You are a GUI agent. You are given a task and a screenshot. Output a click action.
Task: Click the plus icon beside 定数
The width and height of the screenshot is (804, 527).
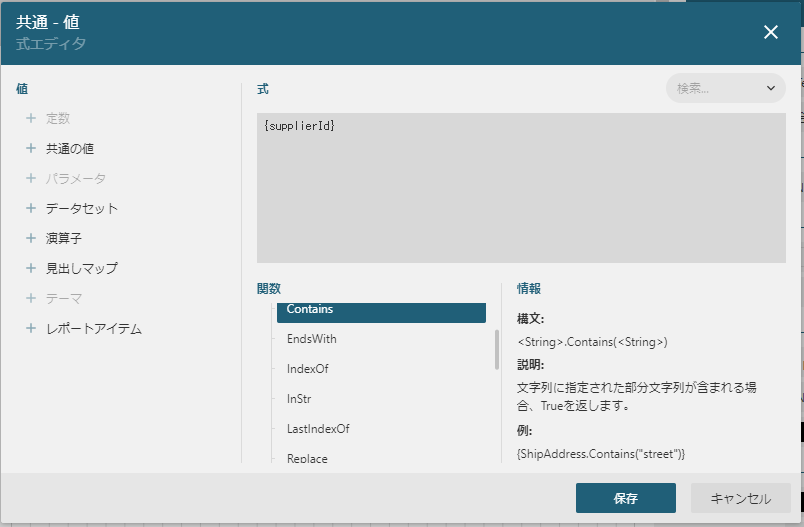click(x=31, y=118)
